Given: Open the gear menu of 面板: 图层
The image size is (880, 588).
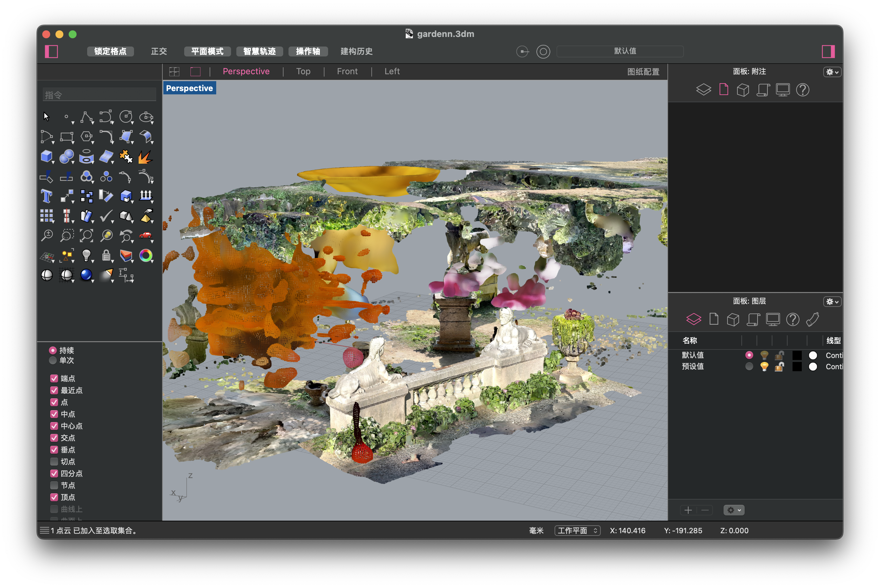Looking at the screenshot, I should pos(832,302).
